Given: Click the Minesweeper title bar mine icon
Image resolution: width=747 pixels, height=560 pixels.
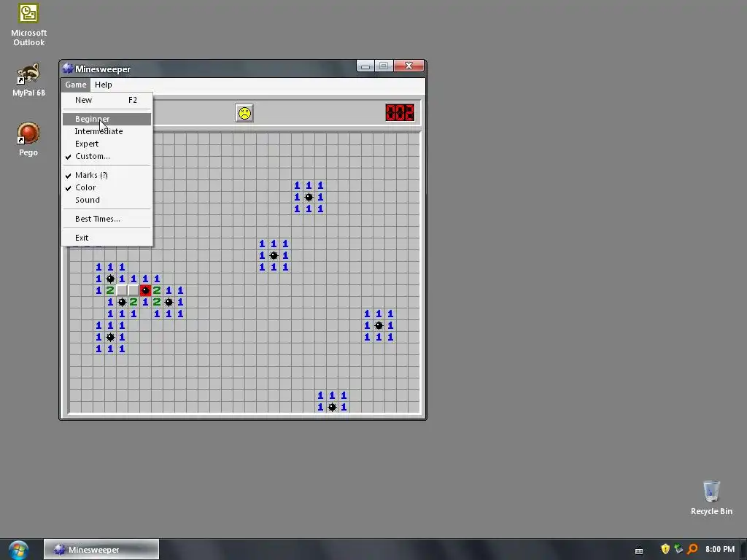Looking at the screenshot, I should pos(68,69).
